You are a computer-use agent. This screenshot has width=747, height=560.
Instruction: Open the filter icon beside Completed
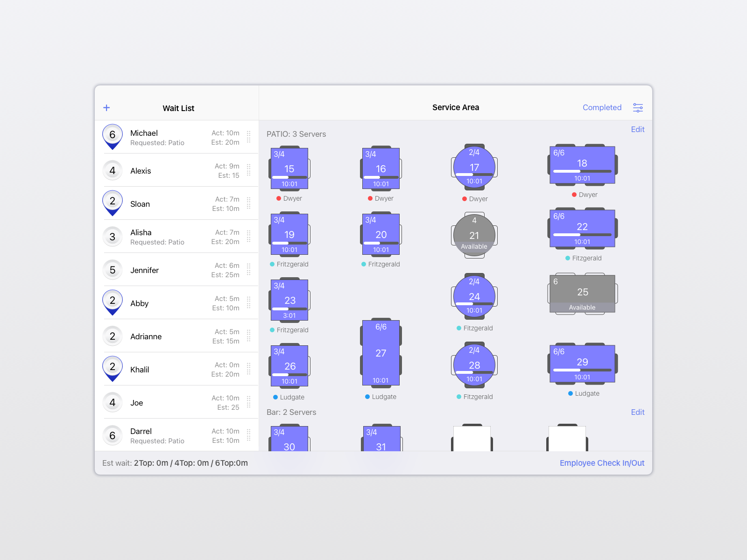click(638, 107)
